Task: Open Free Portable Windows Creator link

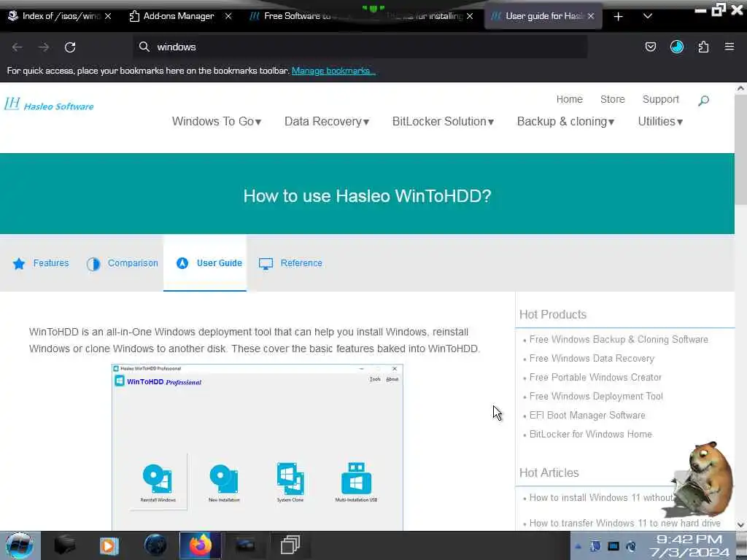Action: click(595, 378)
